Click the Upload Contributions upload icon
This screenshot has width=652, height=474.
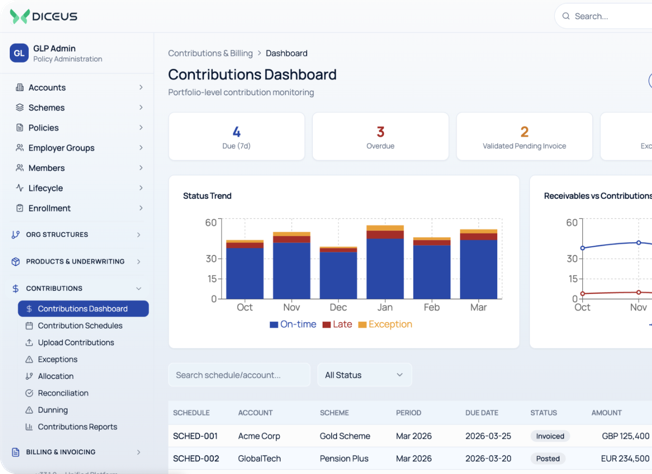click(29, 343)
